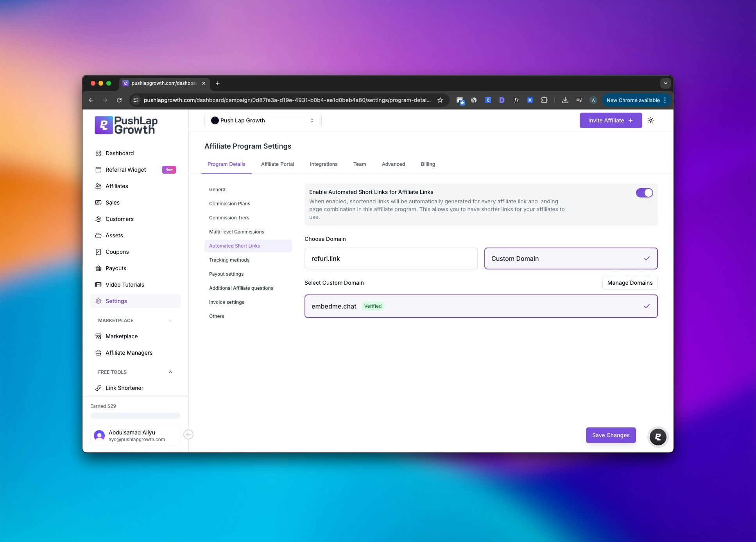
Task: Open Chrome extensions puzzle icon
Action: (x=544, y=100)
